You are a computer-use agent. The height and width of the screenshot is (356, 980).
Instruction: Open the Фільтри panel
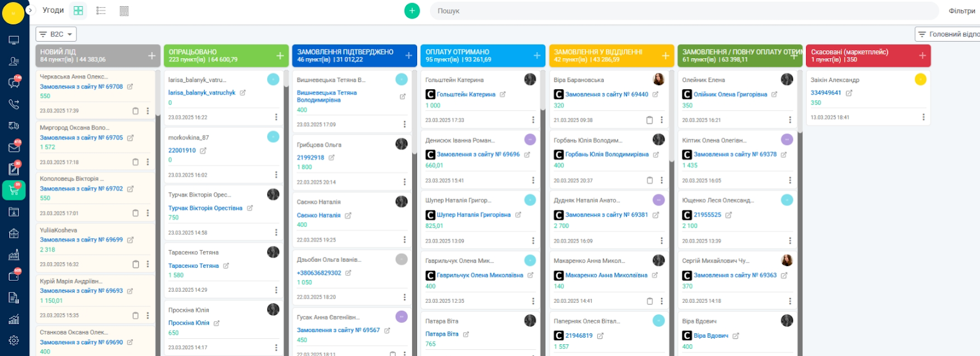pos(962,11)
